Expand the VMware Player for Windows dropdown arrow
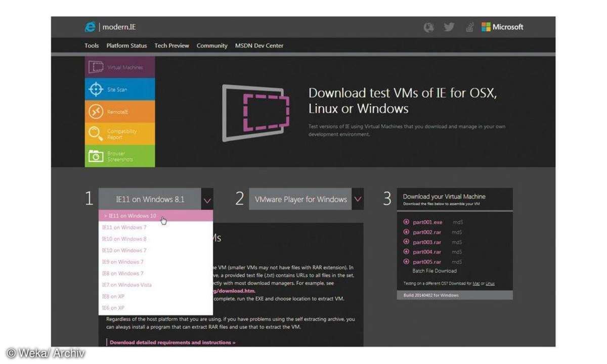Screen dimensions: 607x364 coord(358,199)
